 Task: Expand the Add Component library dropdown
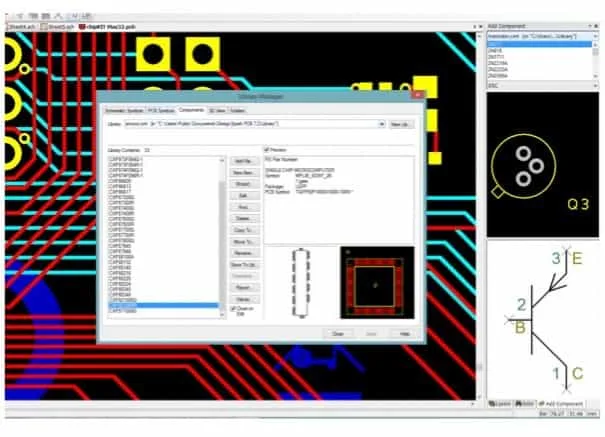pos(596,34)
